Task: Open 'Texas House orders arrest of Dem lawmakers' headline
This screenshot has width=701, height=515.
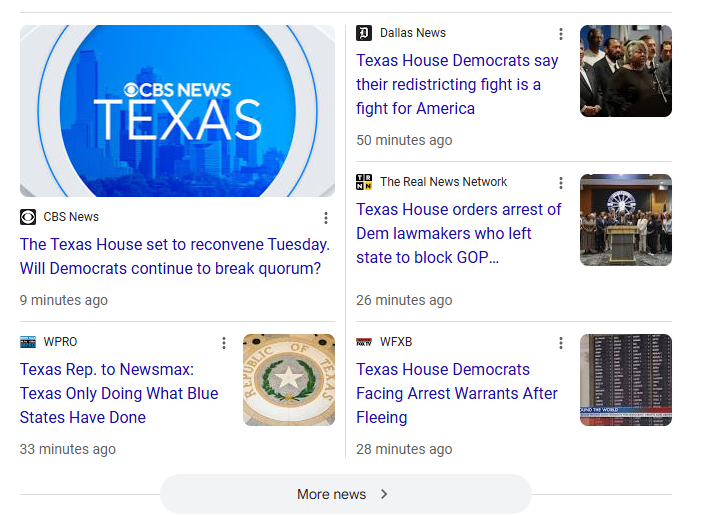Action: pyautogui.click(x=458, y=233)
